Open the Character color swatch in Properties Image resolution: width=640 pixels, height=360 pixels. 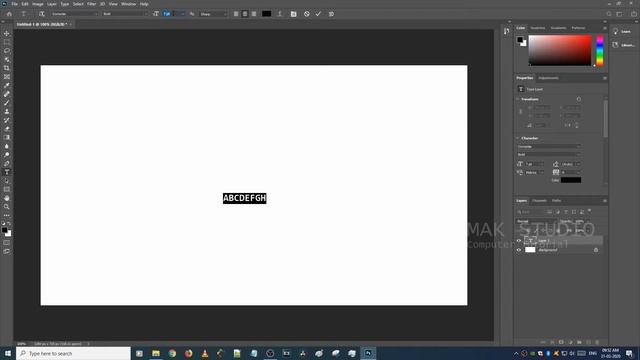(571, 180)
